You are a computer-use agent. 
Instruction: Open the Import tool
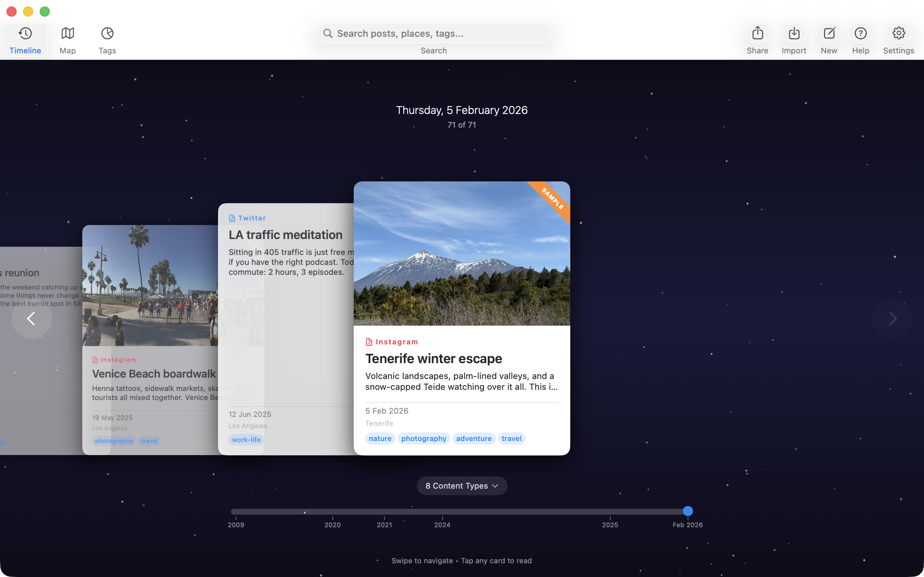[793, 34]
